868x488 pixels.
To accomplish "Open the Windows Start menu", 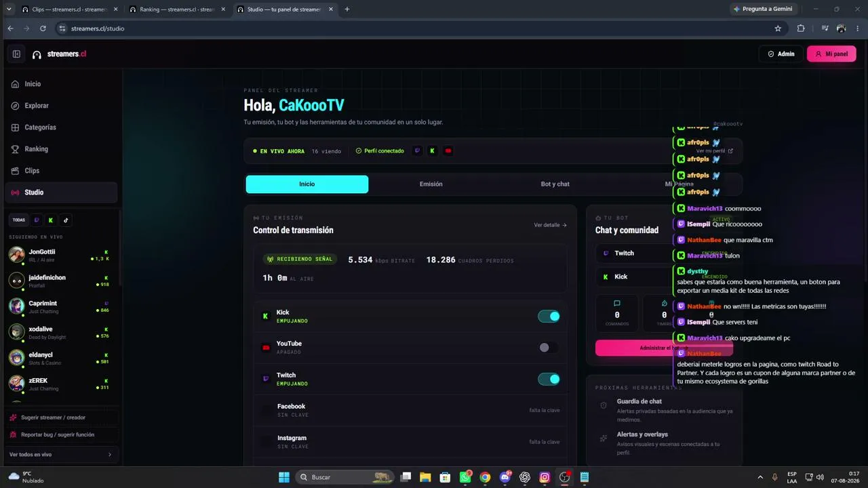I will (284, 477).
